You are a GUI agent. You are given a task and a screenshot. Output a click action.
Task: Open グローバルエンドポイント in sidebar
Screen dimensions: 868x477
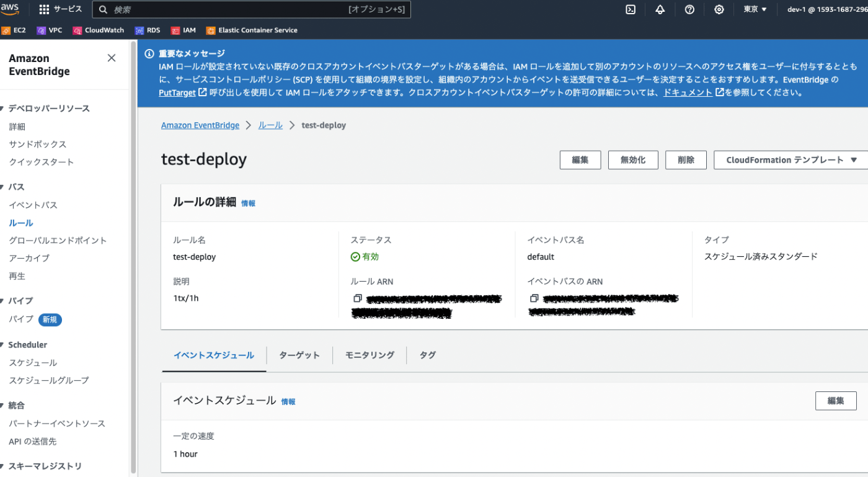pyautogui.click(x=58, y=241)
